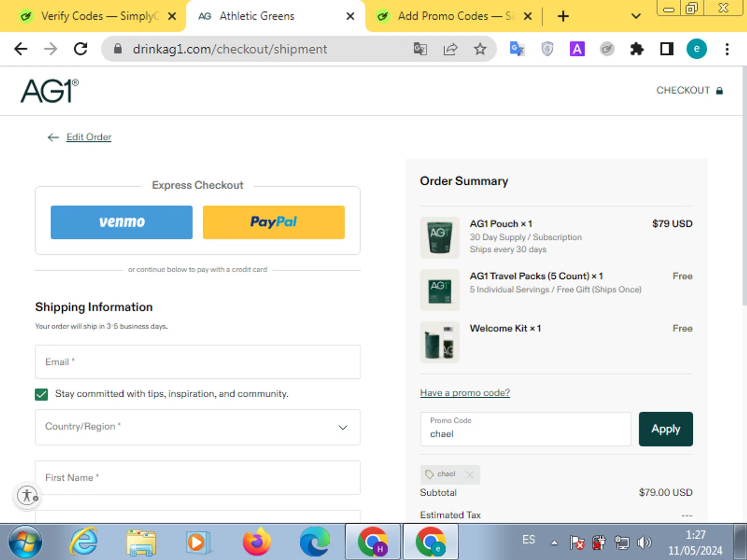Pay with the PayPal button
Viewport: 747px width, 560px height.
pyautogui.click(x=273, y=222)
